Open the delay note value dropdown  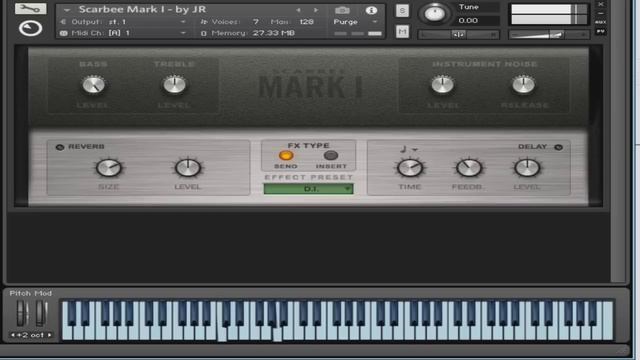click(x=409, y=149)
